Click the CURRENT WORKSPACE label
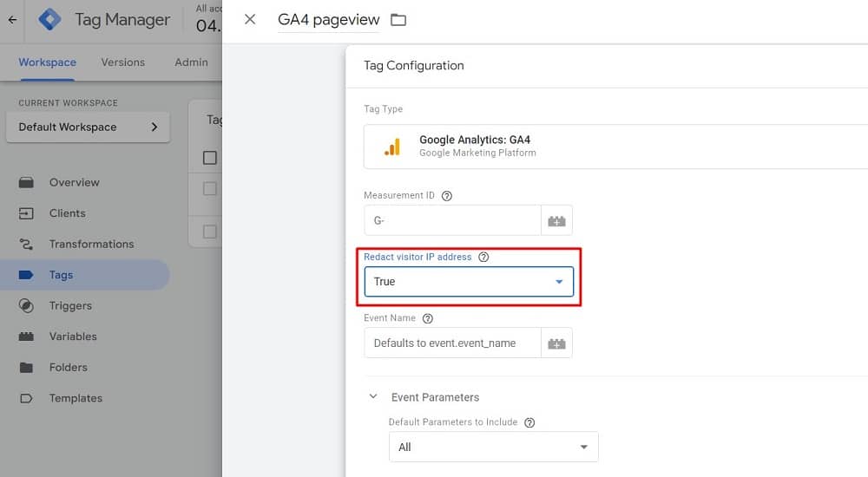868x477 pixels. [68, 103]
